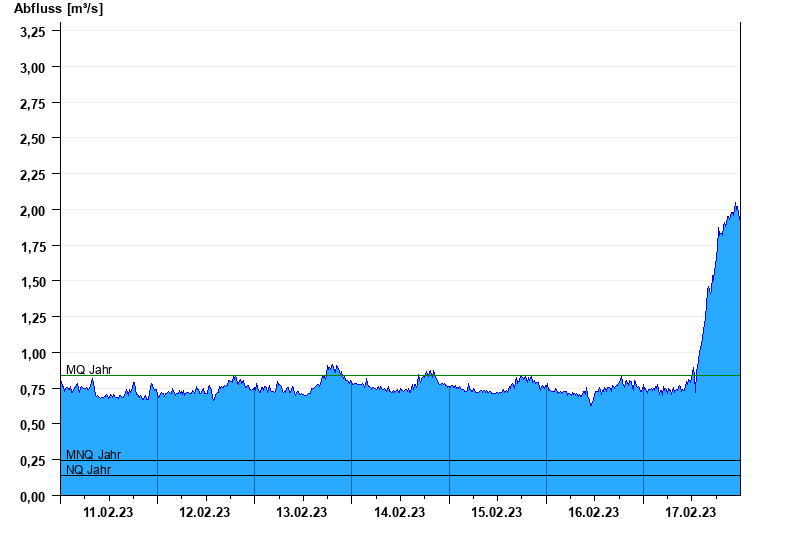This screenshot has height=550, width=800.
Task: Click the 13.02.23 date label
Action: click(302, 512)
